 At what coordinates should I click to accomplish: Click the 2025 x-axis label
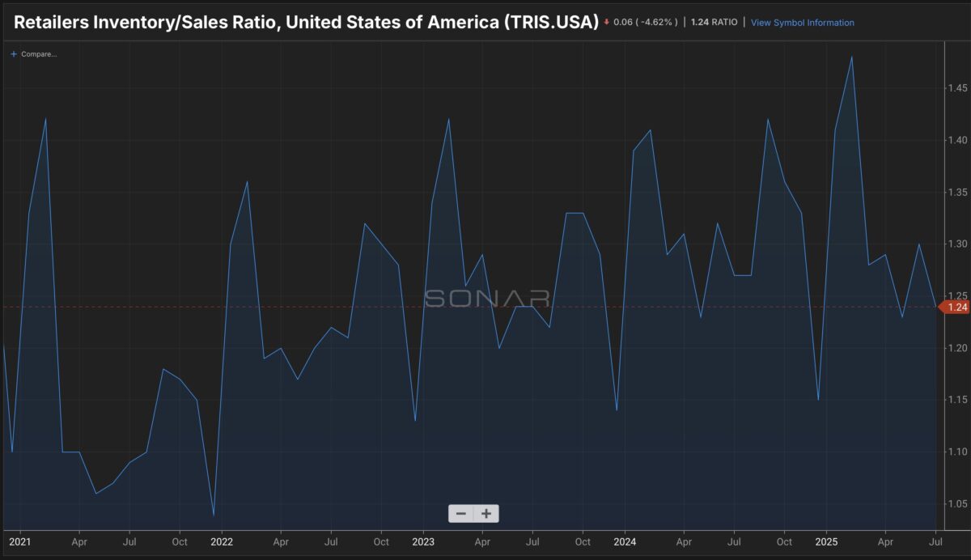pyautogui.click(x=826, y=541)
